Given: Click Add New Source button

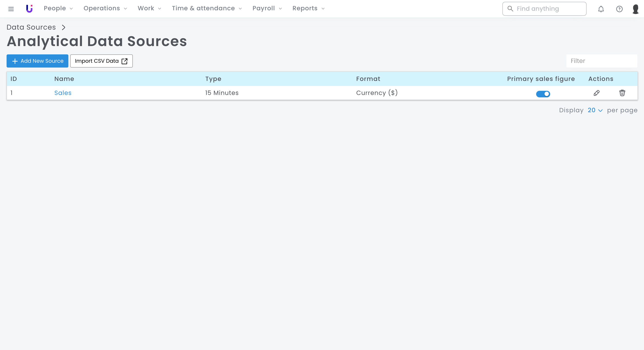Looking at the screenshot, I should click(x=37, y=61).
